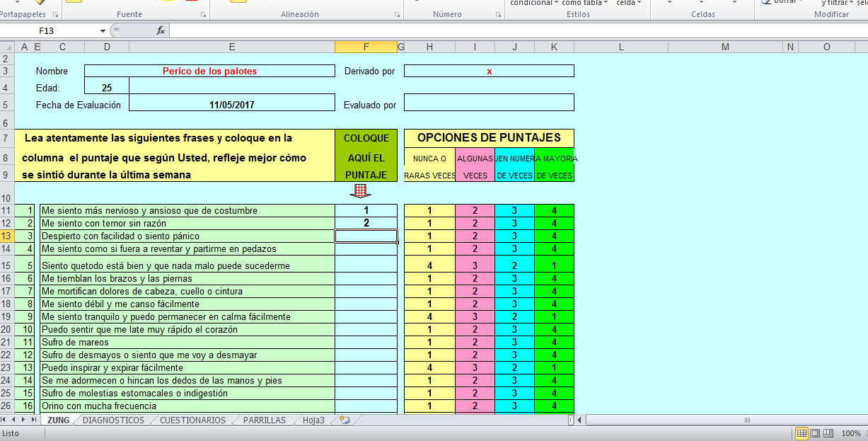
Task: Switch to the DIAGNOSTICOS sheet tab
Action: coord(113,420)
